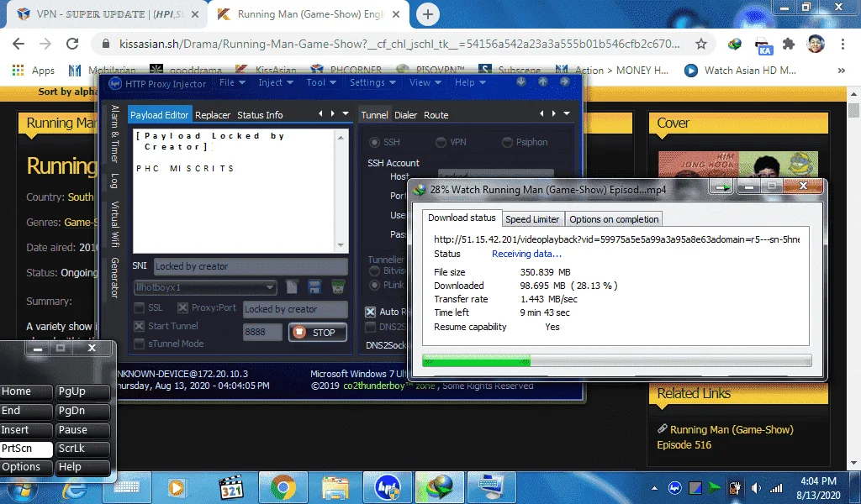Open Options on completion tab

(613, 219)
